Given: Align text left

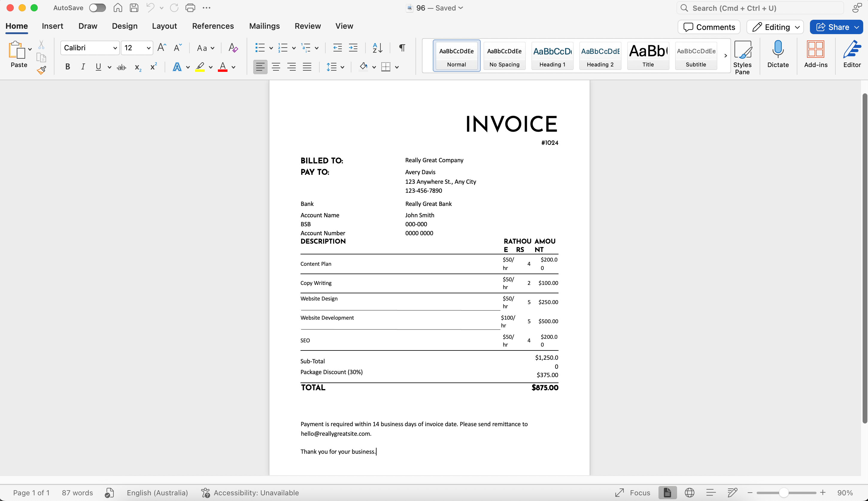Looking at the screenshot, I should [x=260, y=67].
